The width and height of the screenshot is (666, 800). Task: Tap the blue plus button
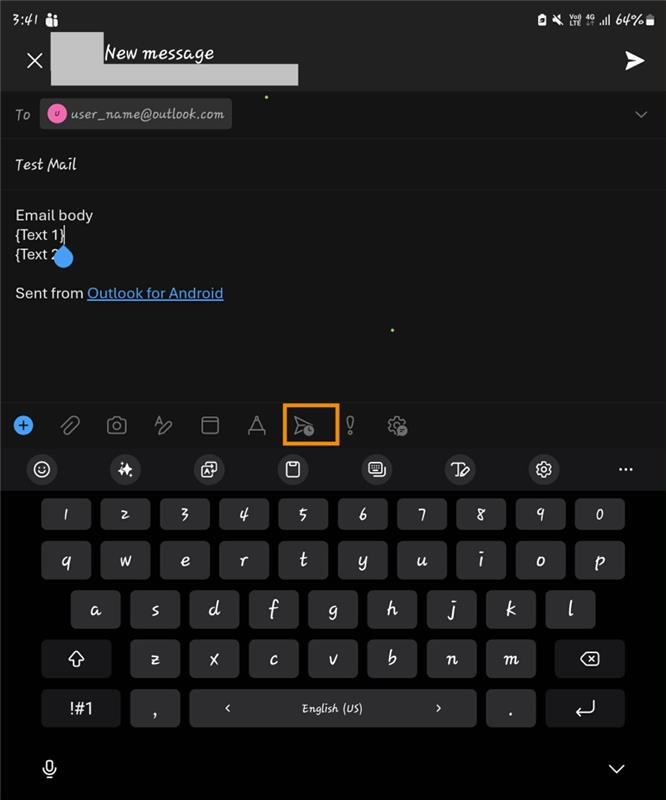tap(23, 426)
